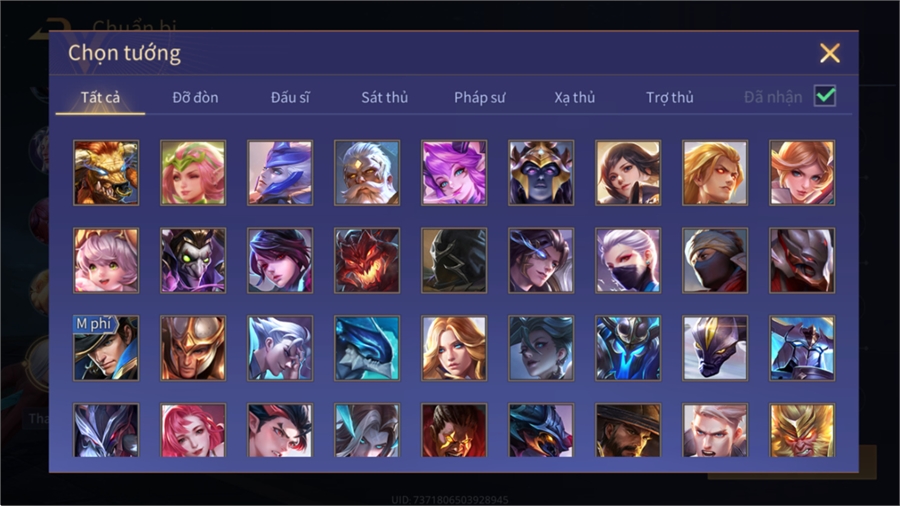Viewport: 900px width, 506px height.
Task: Choose the dark hooded black armor hero
Action: 454,260
